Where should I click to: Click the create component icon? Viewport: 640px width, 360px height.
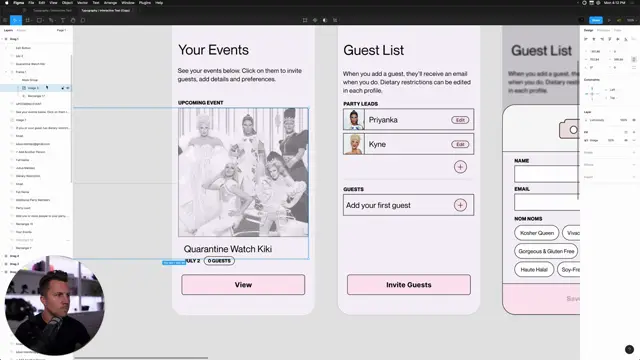point(315,20)
